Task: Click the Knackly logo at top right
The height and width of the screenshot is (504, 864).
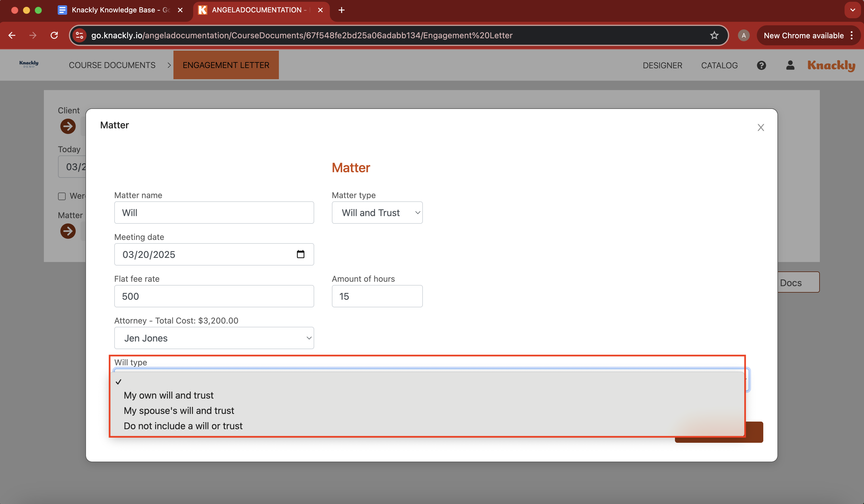Action: point(831,65)
